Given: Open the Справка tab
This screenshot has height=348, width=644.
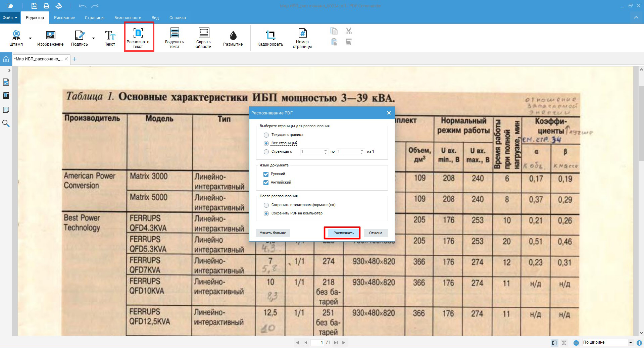Looking at the screenshot, I should [x=178, y=17].
